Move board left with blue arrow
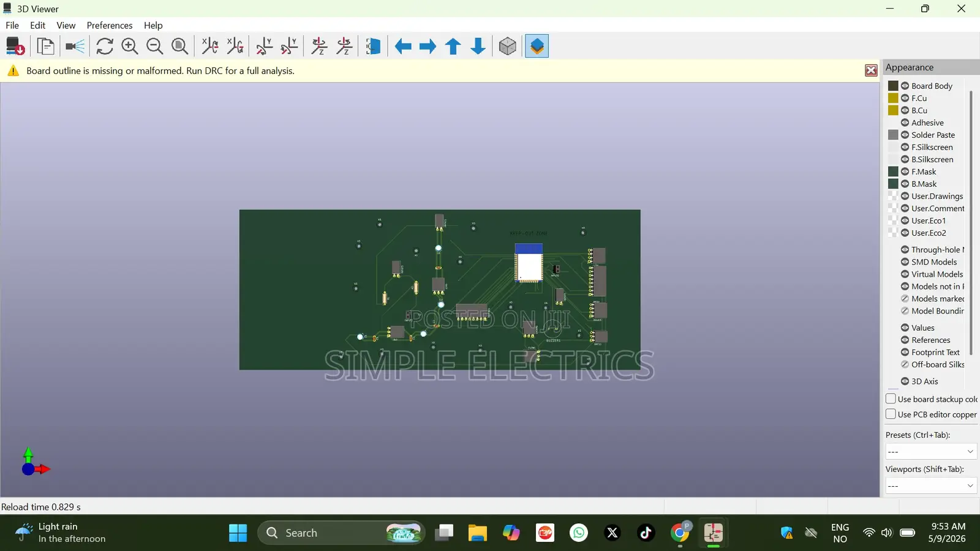Viewport: 980px width, 551px height. [x=403, y=47]
